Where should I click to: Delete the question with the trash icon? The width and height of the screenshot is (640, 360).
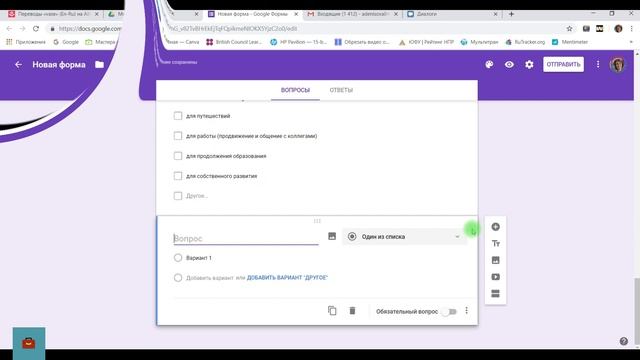tap(352, 311)
